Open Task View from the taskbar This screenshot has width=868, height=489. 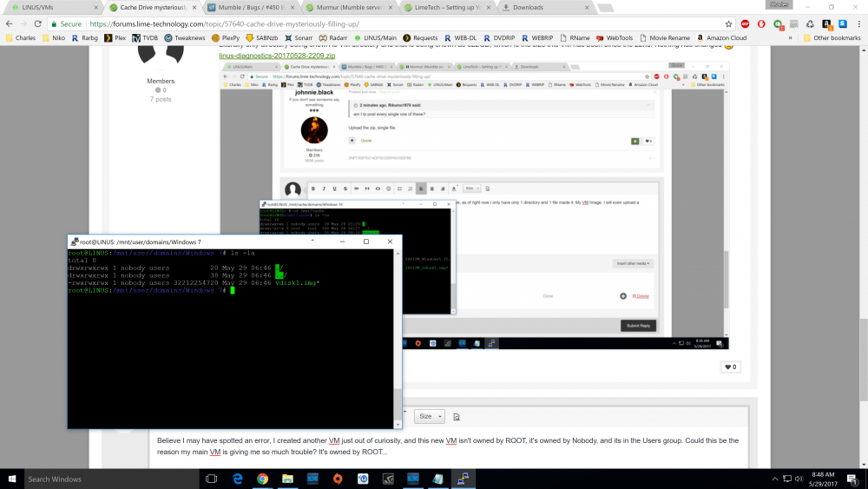click(x=211, y=479)
